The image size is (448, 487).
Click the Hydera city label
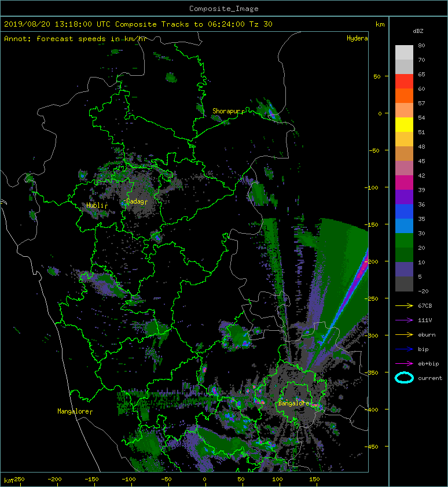(x=357, y=38)
